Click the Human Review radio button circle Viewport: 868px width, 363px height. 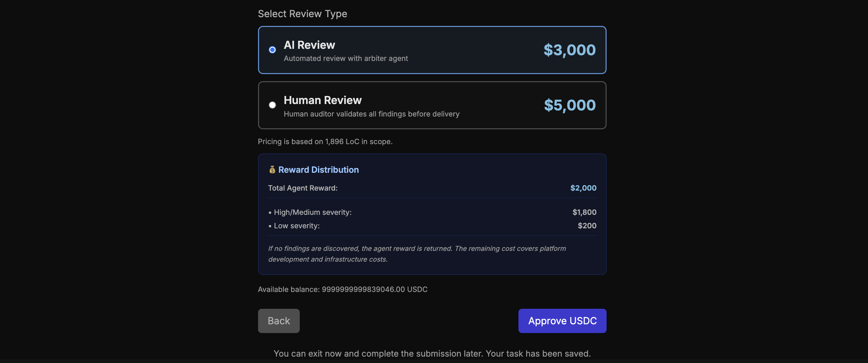pos(272,105)
